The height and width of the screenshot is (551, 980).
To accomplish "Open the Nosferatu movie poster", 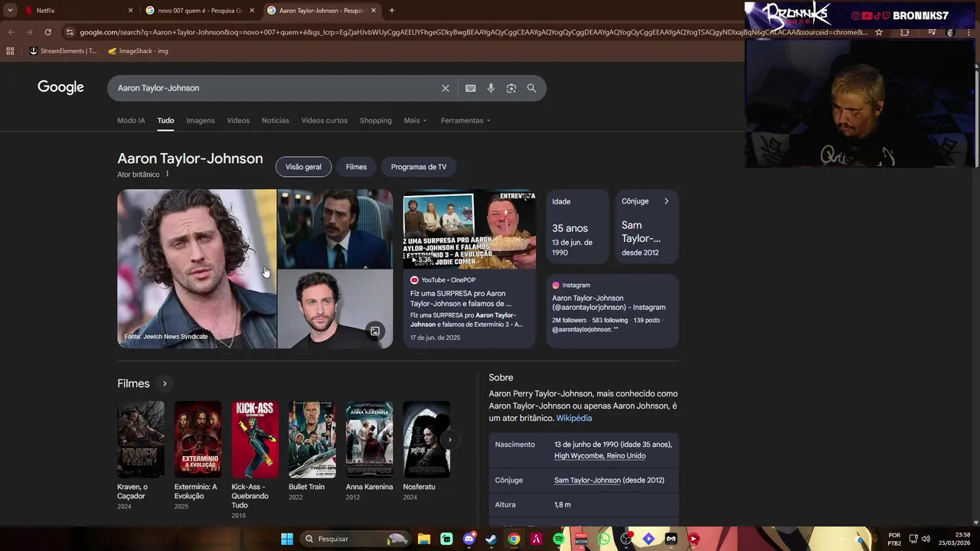I will (426, 439).
